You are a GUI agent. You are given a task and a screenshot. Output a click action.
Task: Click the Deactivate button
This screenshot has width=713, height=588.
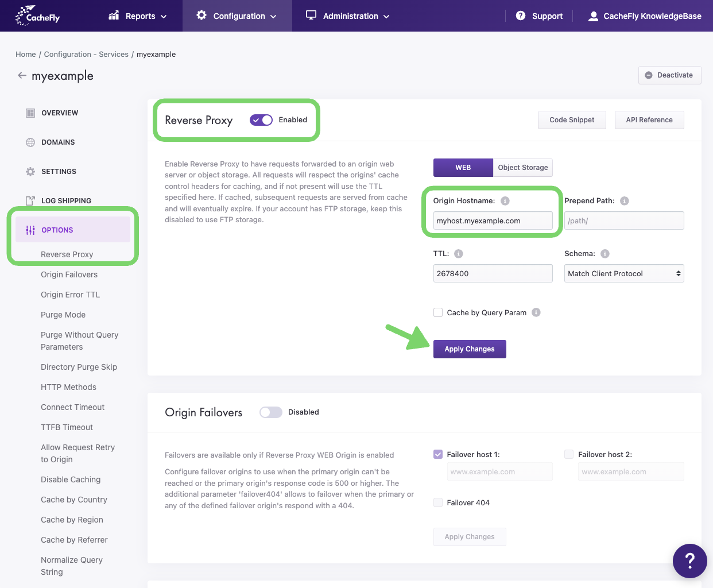(x=669, y=75)
